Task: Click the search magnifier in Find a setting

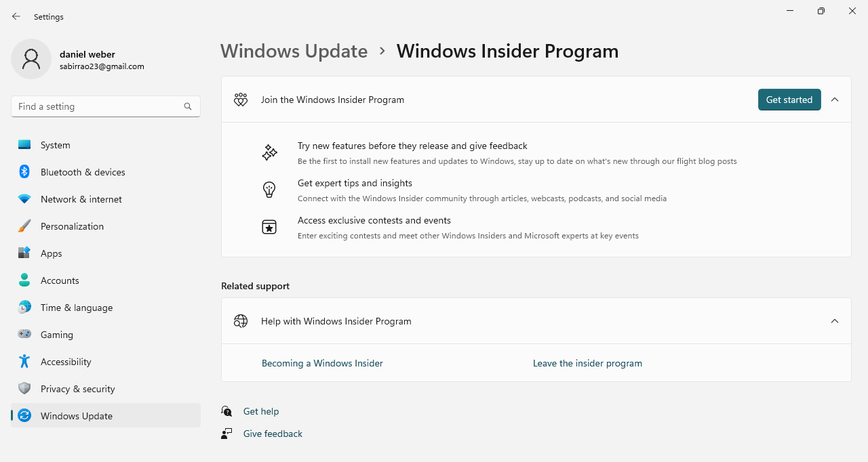Action: (187, 106)
